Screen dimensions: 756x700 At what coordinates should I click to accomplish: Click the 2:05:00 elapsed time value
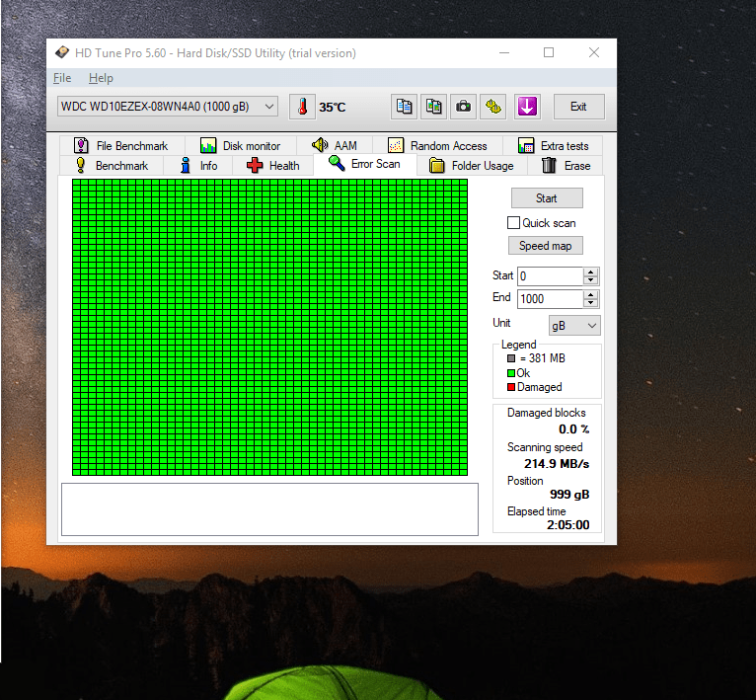pyautogui.click(x=567, y=525)
